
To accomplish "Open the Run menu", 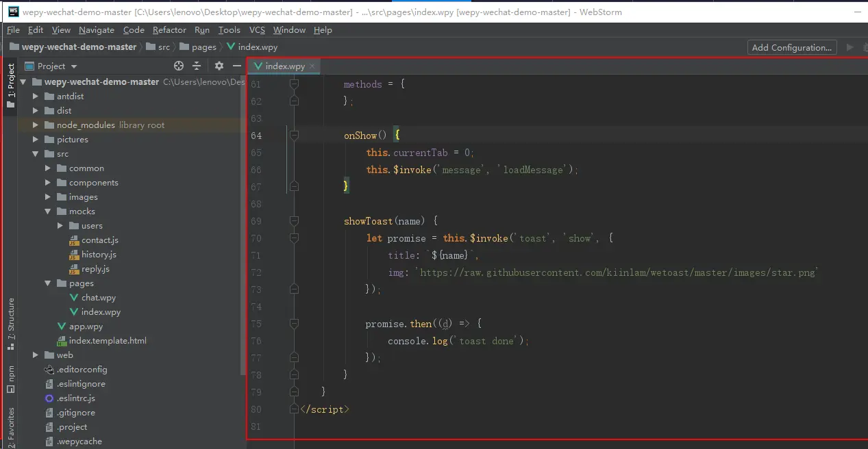I will click(x=202, y=29).
